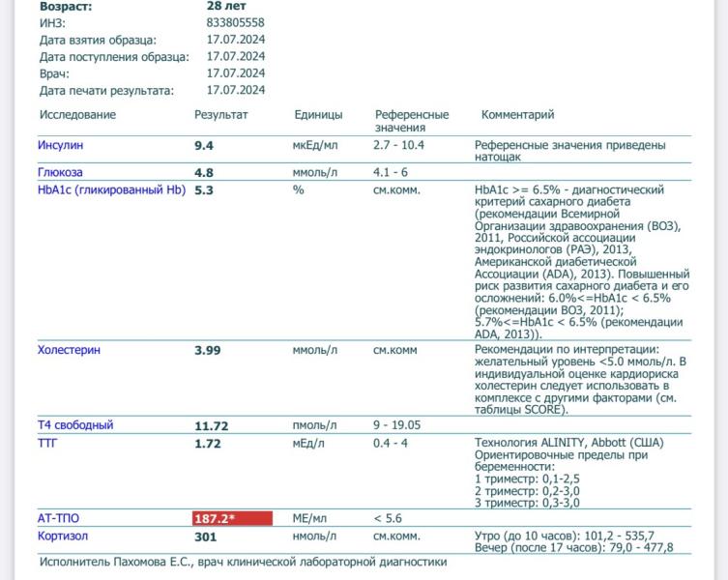Click the Дата печати результата label
The image size is (728, 580).
coord(106,91)
